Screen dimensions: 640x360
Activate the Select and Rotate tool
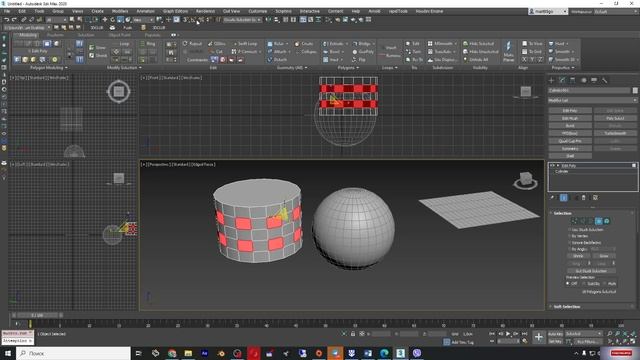[x=112, y=20]
